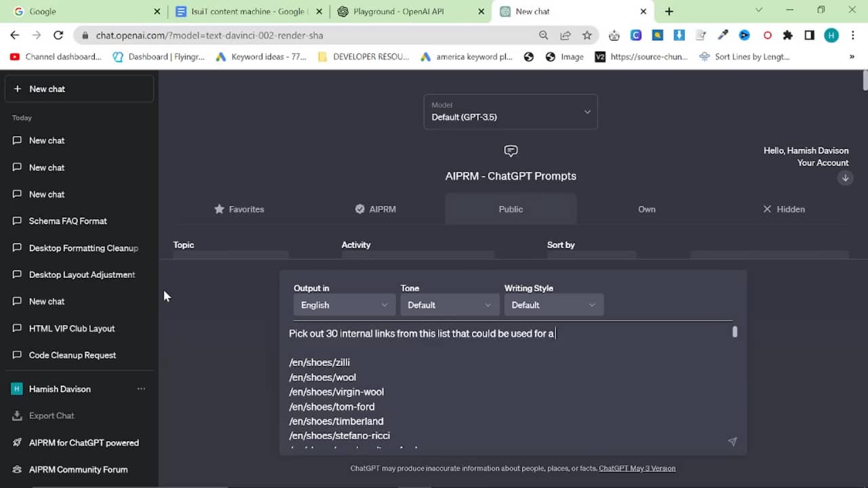Open the Chrome three-dot menu

pos(852,35)
